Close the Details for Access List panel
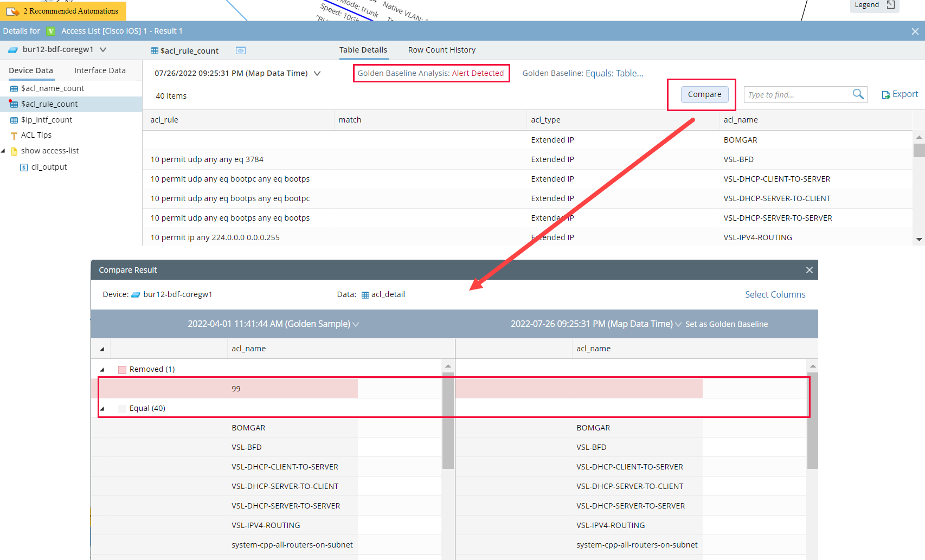925x560 pixels. pyautogui.click(x=915, y=31)
